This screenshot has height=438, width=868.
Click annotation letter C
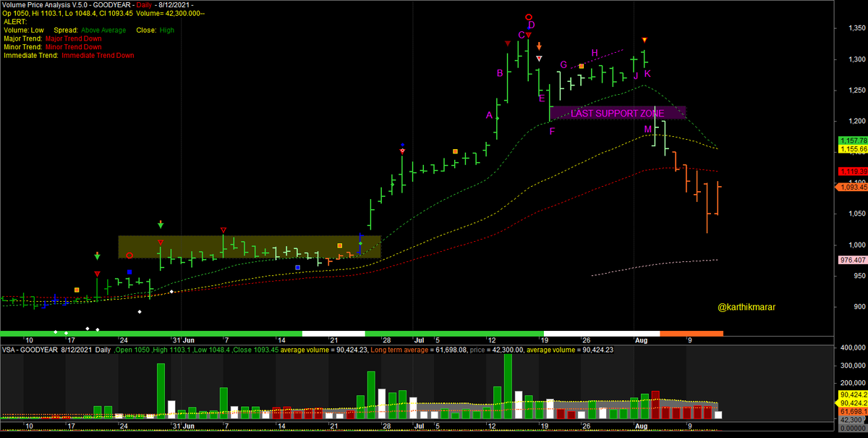[521, 35]
